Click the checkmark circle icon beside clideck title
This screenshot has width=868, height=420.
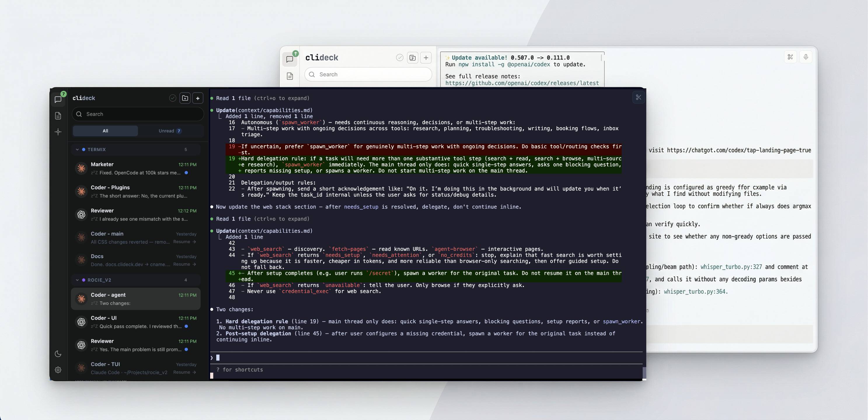tap(172, 98)
